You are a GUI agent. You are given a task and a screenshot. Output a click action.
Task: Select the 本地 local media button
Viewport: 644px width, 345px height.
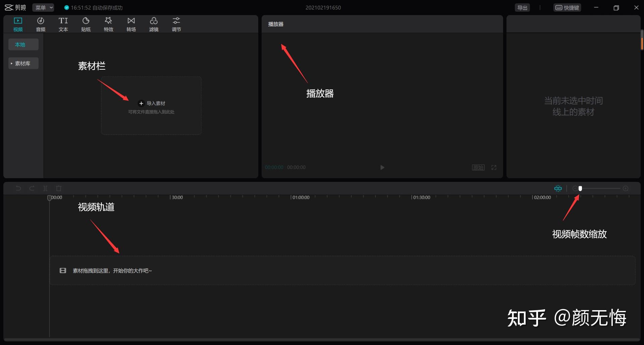(23, 45)
